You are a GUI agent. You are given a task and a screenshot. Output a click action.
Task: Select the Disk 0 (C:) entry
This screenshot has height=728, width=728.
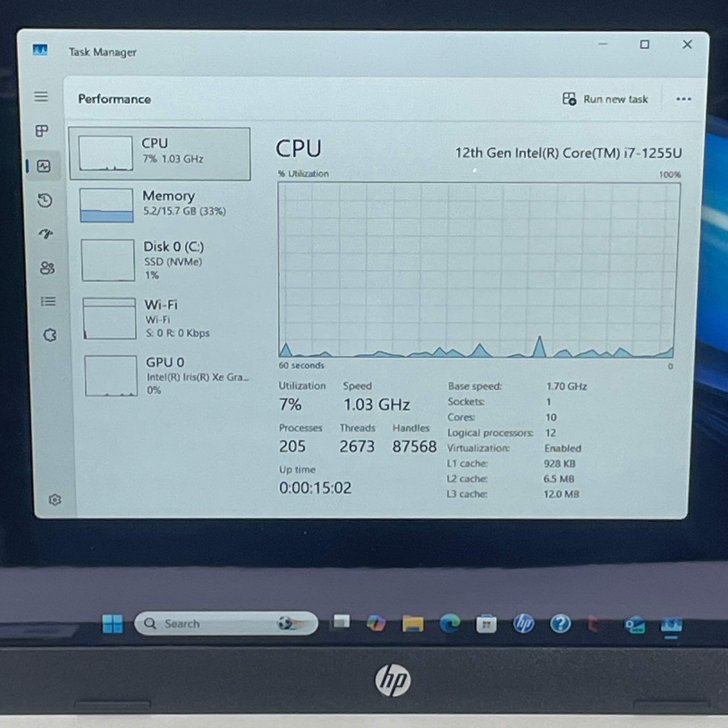162,260
